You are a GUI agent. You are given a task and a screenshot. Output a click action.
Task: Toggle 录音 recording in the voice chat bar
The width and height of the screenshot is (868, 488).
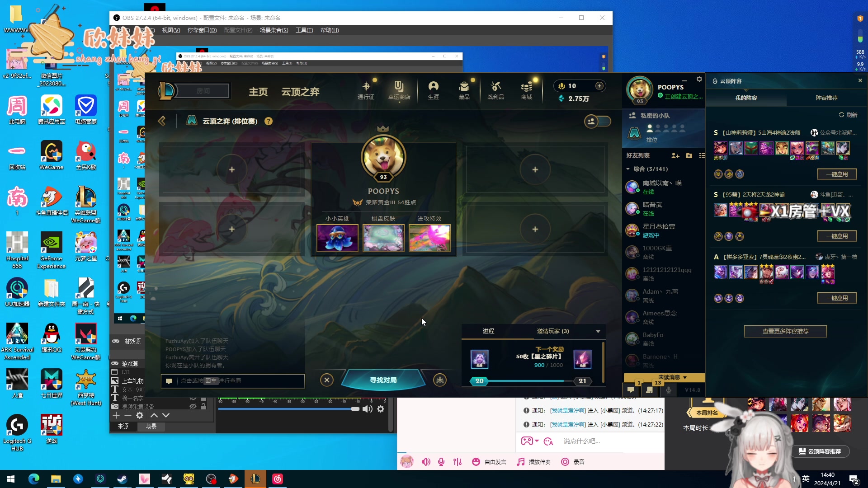tap(573, 462)
